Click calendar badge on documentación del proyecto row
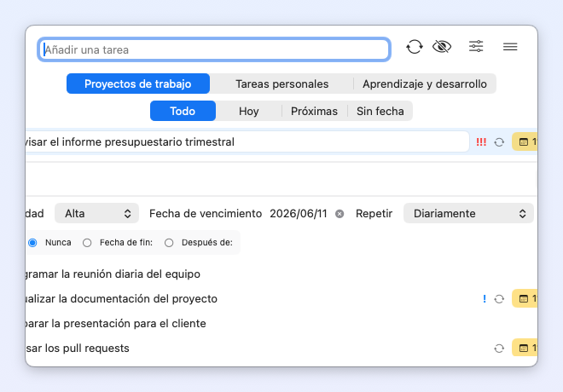The image size is (563, 392). click(x=525, y=298)
